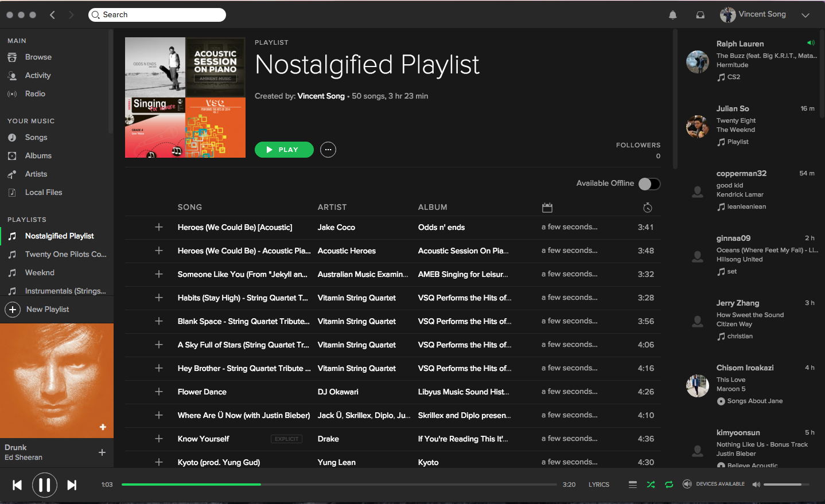This screenshot has height=504, width=825.
Task: Click Vincent Song profile avatar
Action: point(727,15)
